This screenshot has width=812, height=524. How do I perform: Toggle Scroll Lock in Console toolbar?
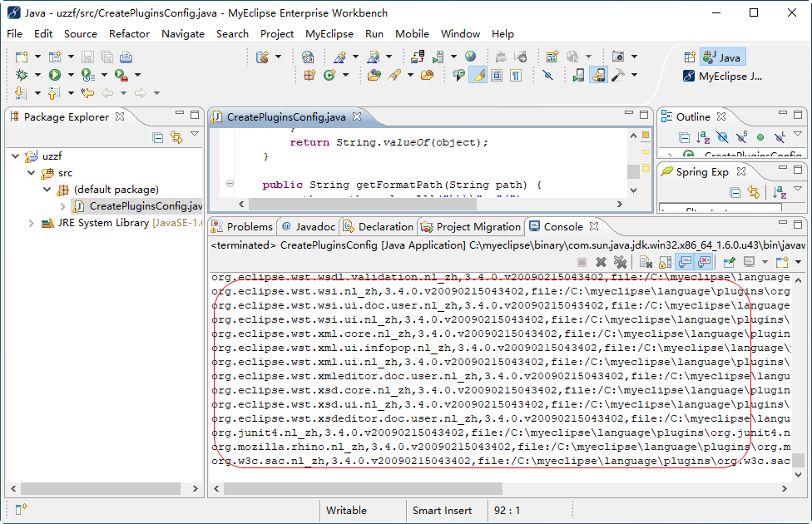pyautogui.click(x=665, y=262)
